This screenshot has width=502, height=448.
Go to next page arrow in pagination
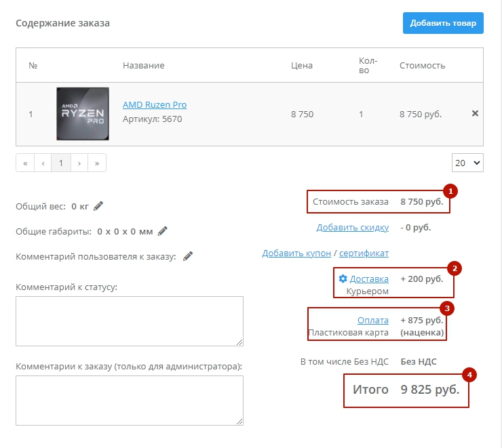(79, 163)
